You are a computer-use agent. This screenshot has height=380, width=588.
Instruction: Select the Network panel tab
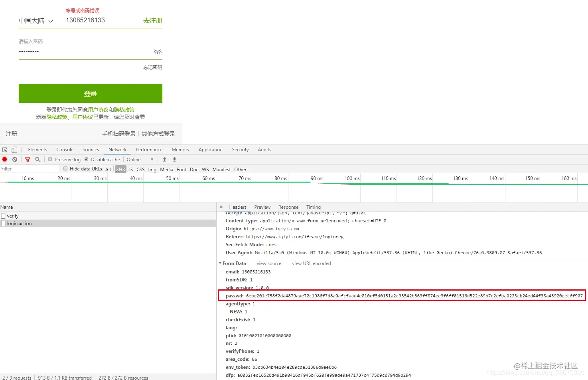pos(118,150)
